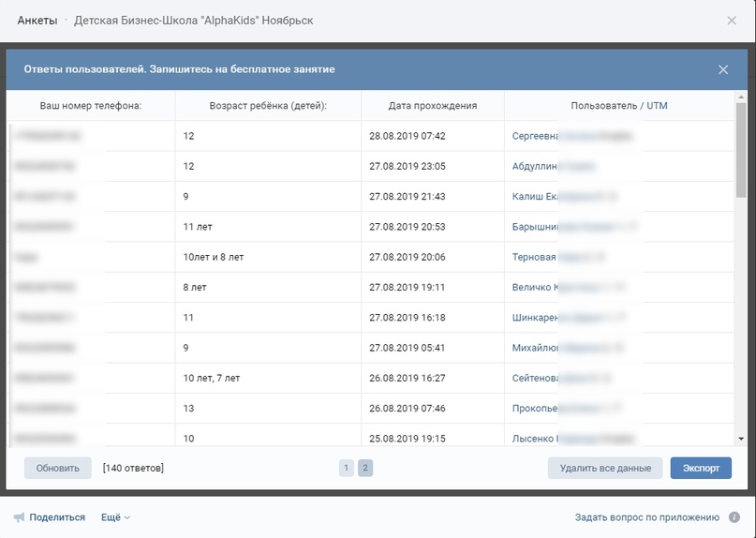Click the Поделиться link
756x538 pixels.
pyautogui.click(x=57, y=517)
